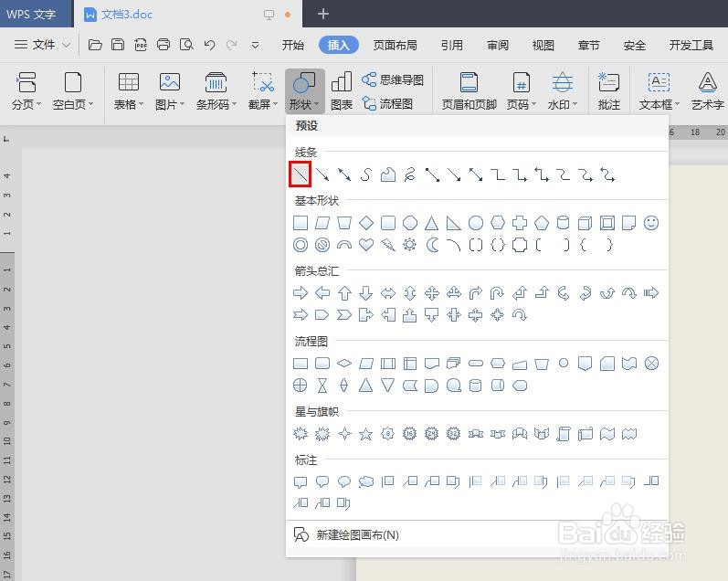
Task: Switch to the 视图 tab
Action: pos(543,45)
